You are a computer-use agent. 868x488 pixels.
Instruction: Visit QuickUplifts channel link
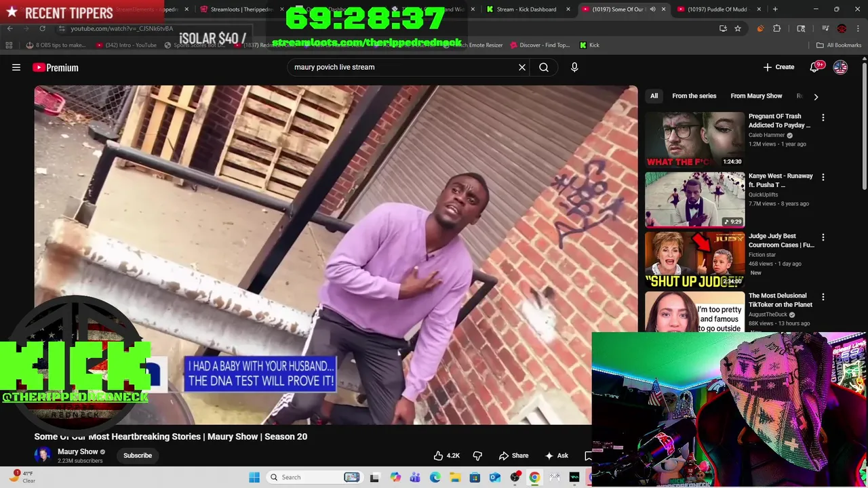764,195
